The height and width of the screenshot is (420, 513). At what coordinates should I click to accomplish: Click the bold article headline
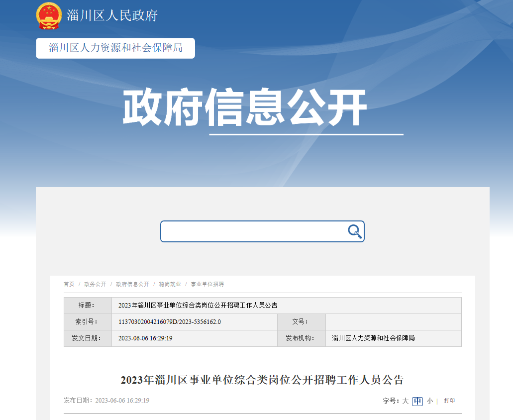click(x=262, y=380)
